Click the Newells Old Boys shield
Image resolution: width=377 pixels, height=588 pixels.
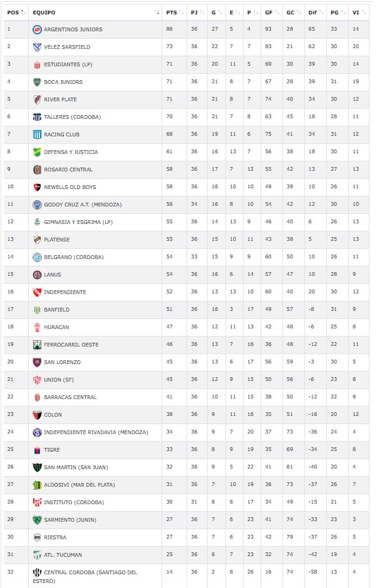point(37,187)
